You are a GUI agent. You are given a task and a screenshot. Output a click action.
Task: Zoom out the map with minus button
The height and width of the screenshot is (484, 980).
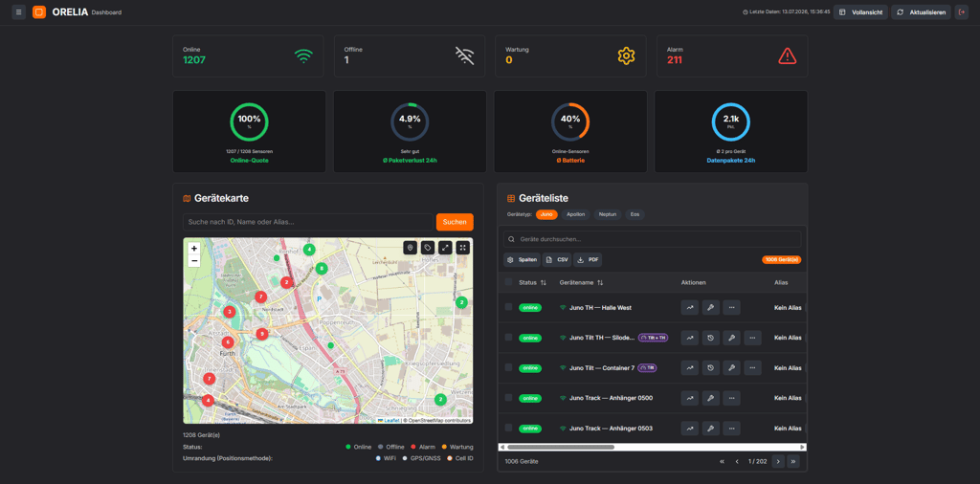pyautogui.click(x=193, y=260)
